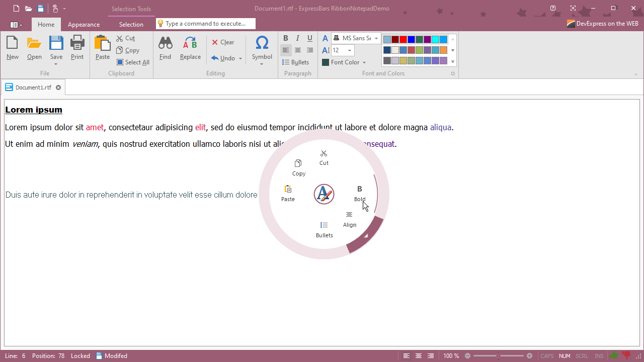Click Copy in the radial menu

pyautogui.click(x=299, y=168)
